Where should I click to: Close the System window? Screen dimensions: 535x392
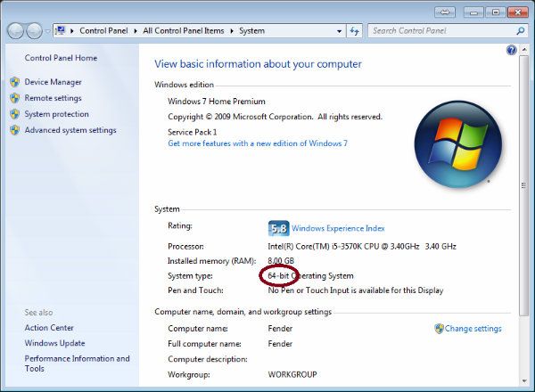coord(517,12)
